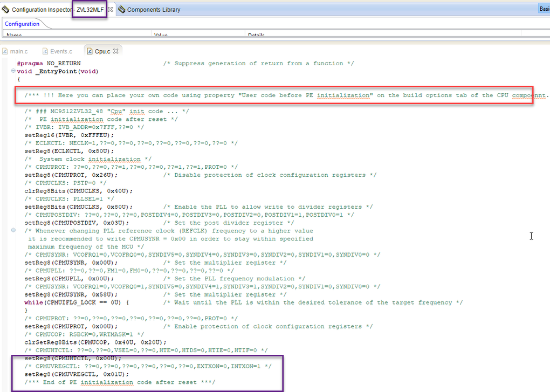The width and height of the screenshot is (550, 392).
Task: Close the Configuration Inspector tab
Action: coord(110,10)
